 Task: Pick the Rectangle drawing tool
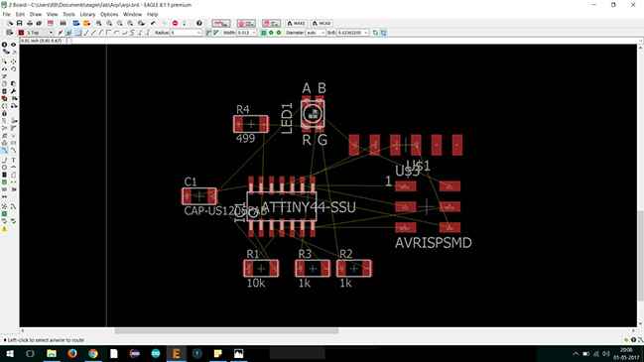pos(5,175)
